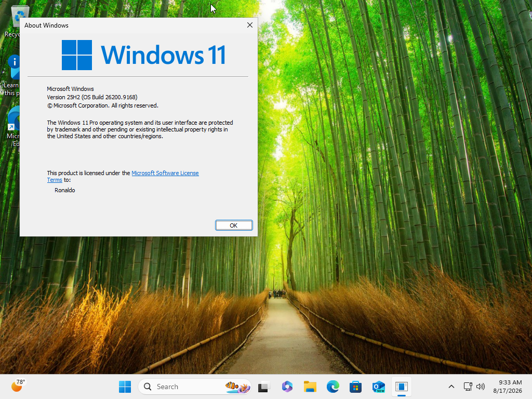Close the About Windows dialog
The height and width of the screenshot is (399, 532).
tap(250, 25)
